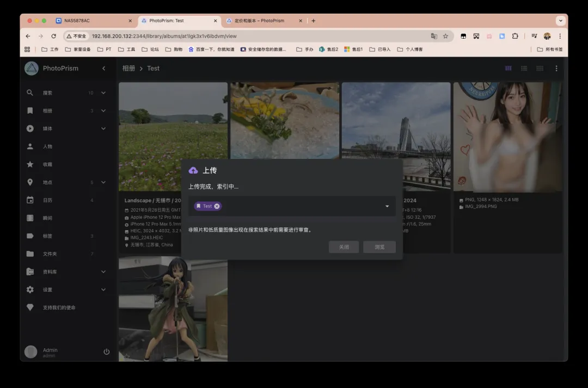Open the 搜索 (Search) sidebar icon
588x388 pixels.
(30, 93)
